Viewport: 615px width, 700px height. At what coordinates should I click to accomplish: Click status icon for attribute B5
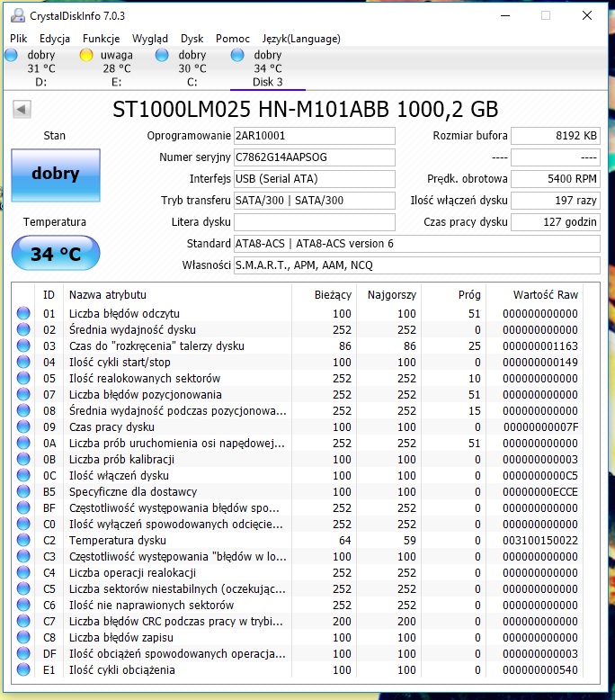click(x=23, y=491)
